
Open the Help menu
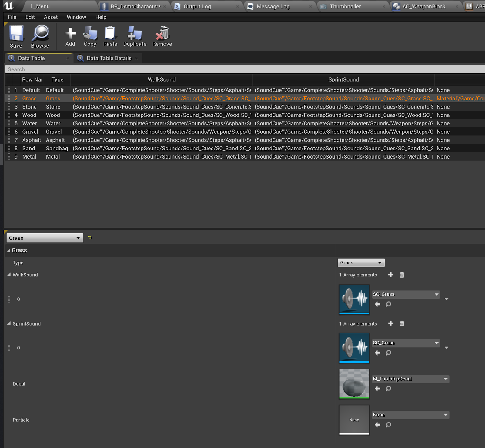[101, 17]
